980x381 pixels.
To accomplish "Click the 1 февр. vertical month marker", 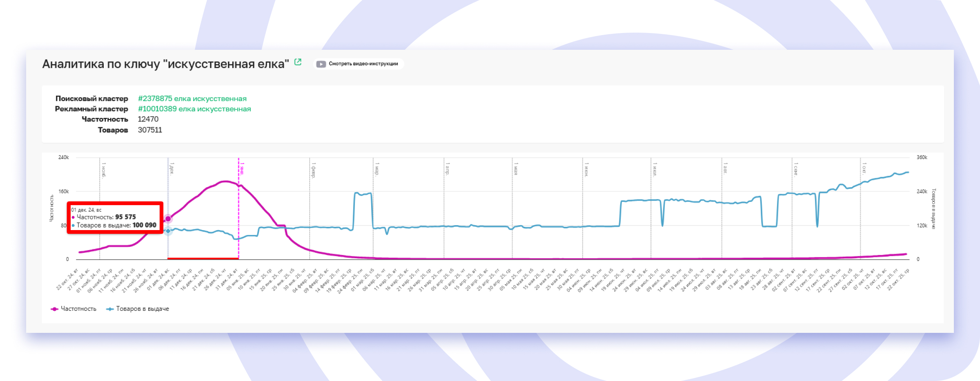I will coord(310,204).
